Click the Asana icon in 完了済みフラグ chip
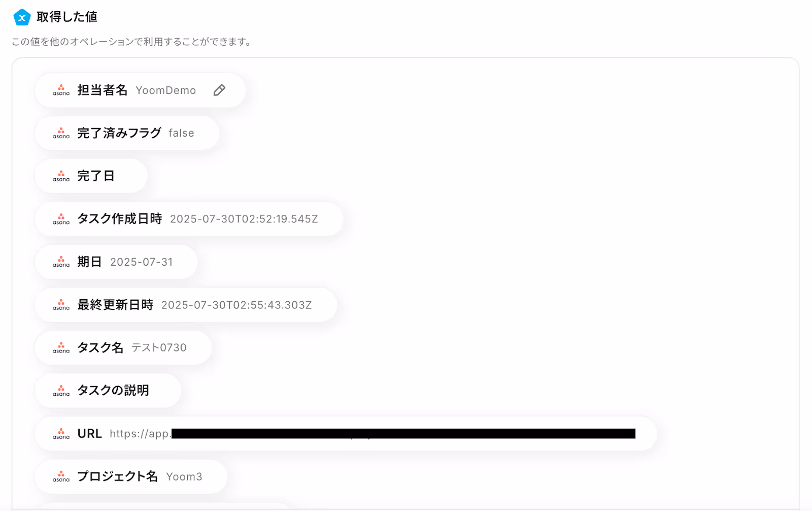This screenshot has height=511, width=812. tap(61, 133)
